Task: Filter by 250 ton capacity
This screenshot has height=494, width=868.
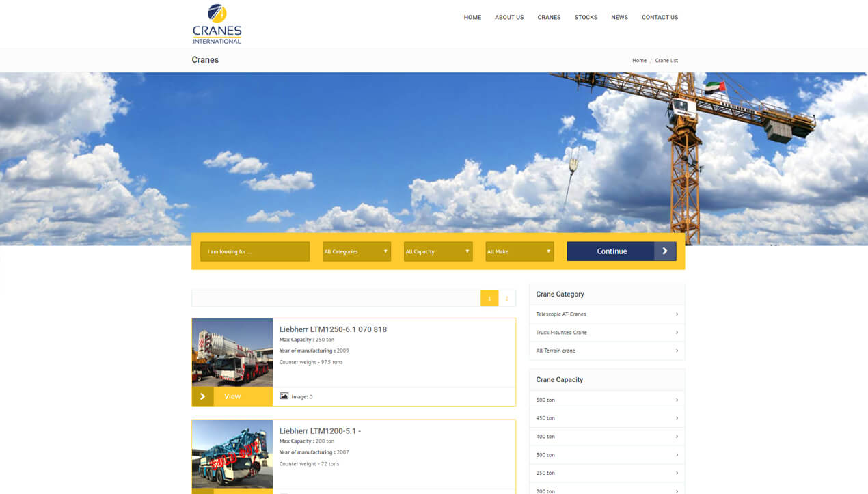Action: 607,473
